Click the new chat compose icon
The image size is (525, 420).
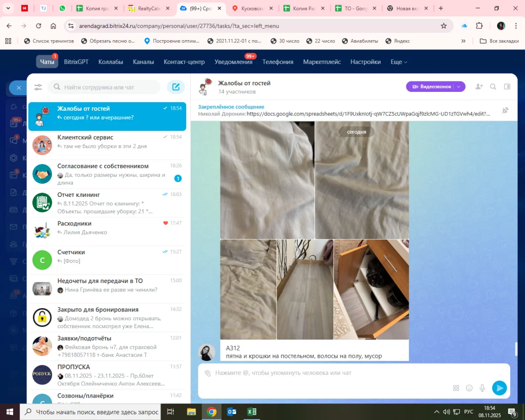click(x=176, y=87)
